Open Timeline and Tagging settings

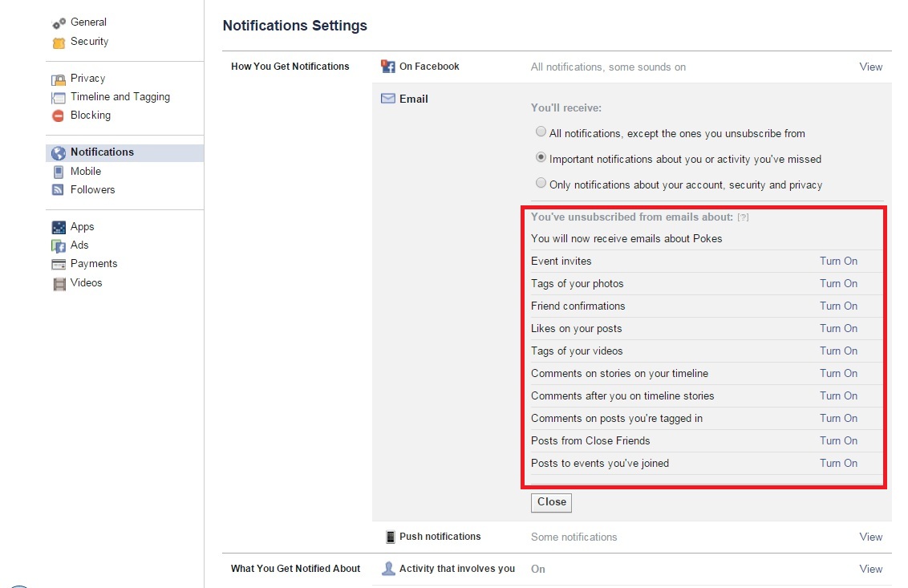click(120, 97)
